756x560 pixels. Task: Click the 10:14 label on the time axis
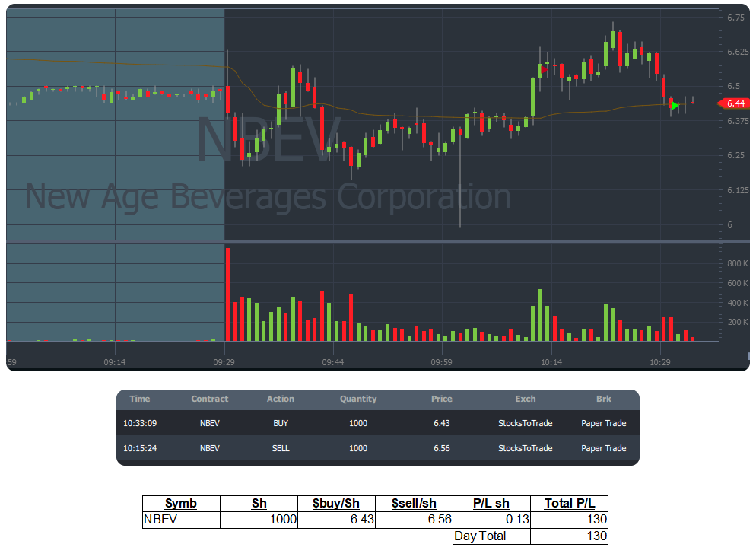pyautogui.click(x=551, y=362)
